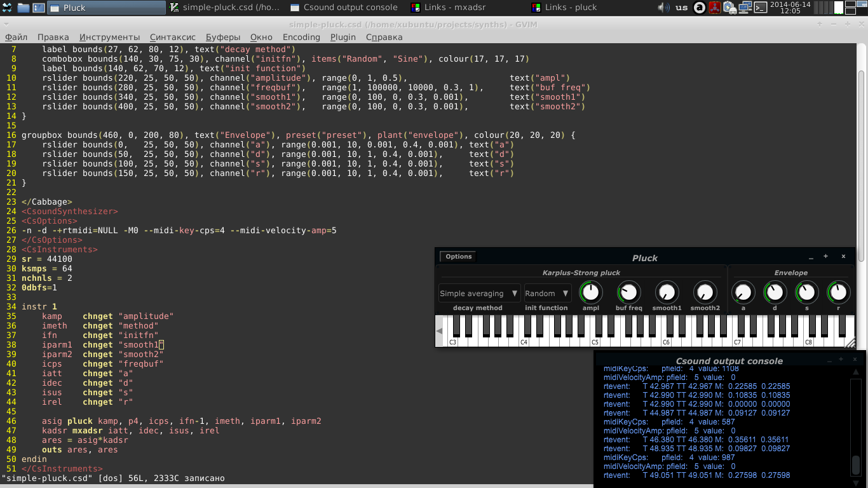Open the file manager folder icon in panel

pos(24,8)
